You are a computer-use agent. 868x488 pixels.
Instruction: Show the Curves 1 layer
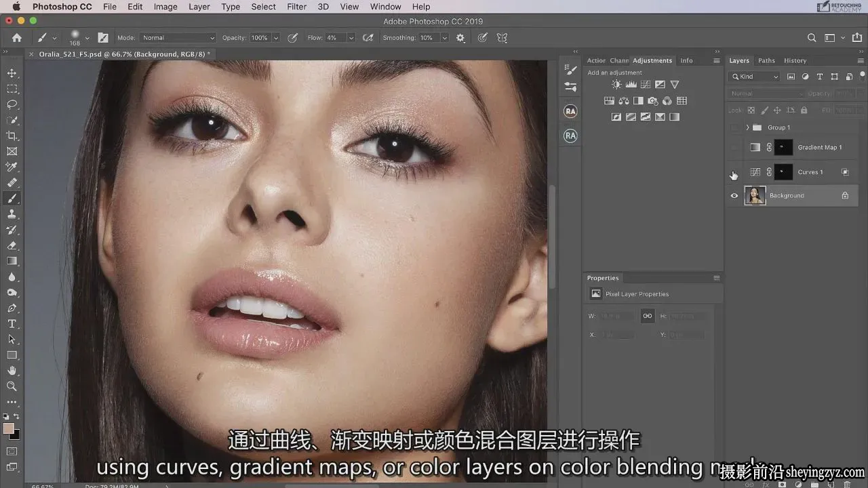pyautogui.click(x=734, y=172)
